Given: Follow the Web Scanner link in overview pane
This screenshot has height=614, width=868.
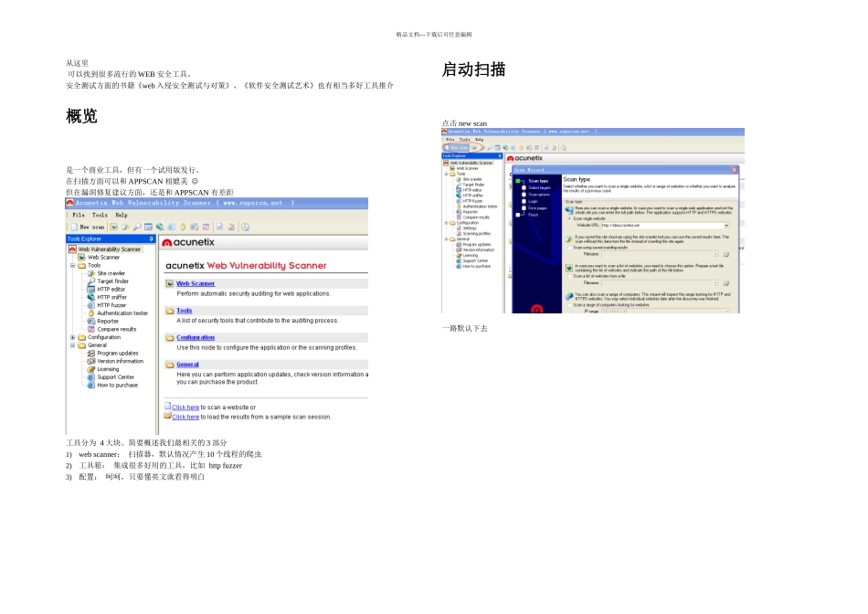Looking at the screenshot, I should tap(196, 283).
